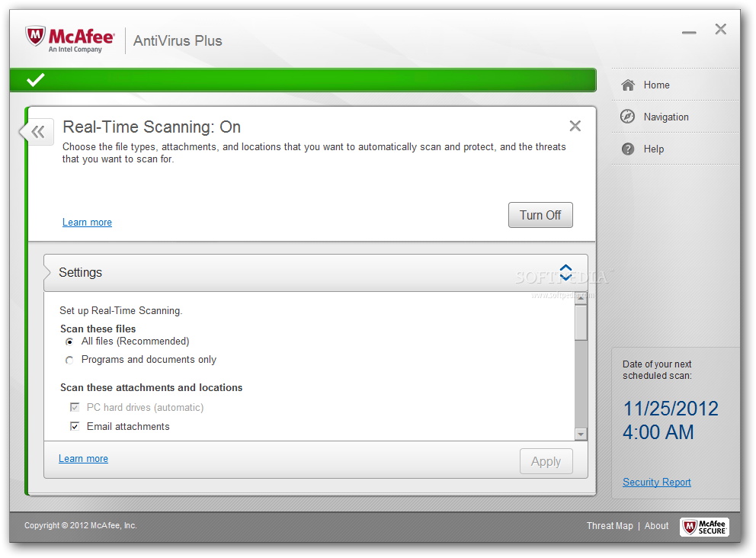Click the Home house icon

(628, 85)
